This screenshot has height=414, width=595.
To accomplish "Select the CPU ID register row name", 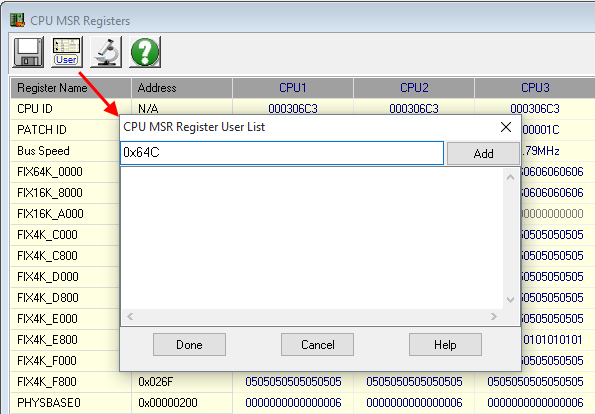I will (35, 109).
